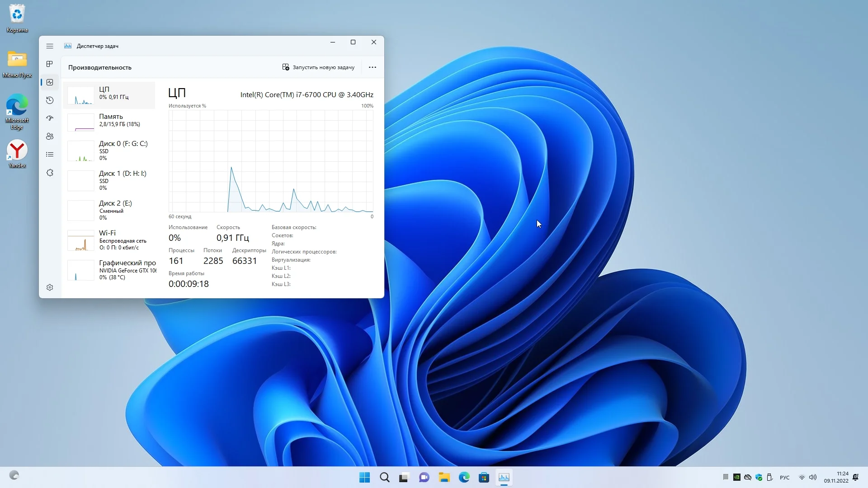
Task: Open Users page icon in sidebar
Action: 50,136
